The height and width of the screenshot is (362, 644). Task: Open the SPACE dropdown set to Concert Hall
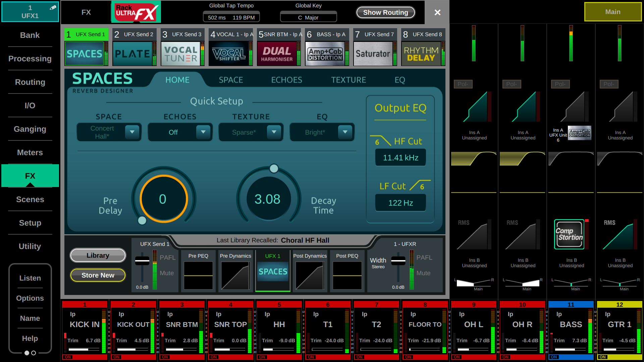coord(109,132)
